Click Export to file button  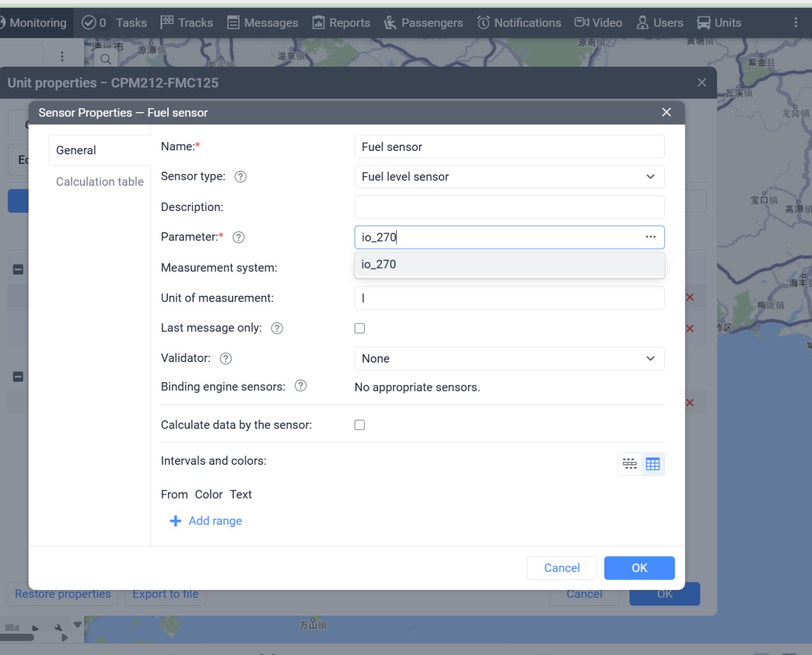[166, 594]
